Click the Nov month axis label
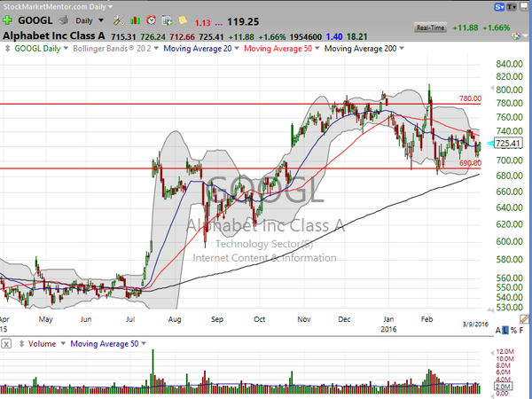The image size is (532, 399). tap(304, 319)
